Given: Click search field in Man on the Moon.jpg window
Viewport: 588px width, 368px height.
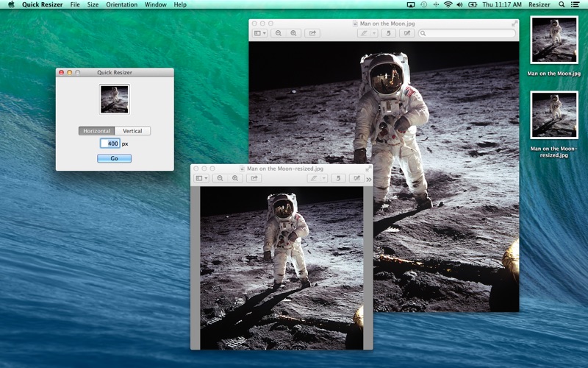Looking at the screenshot, I should coord(467,33).
